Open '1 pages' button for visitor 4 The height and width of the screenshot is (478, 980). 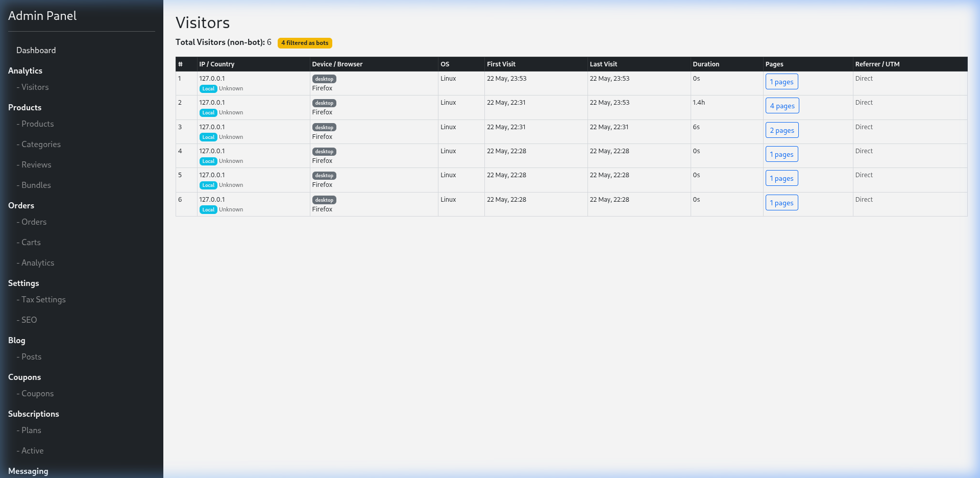[781, 154]
